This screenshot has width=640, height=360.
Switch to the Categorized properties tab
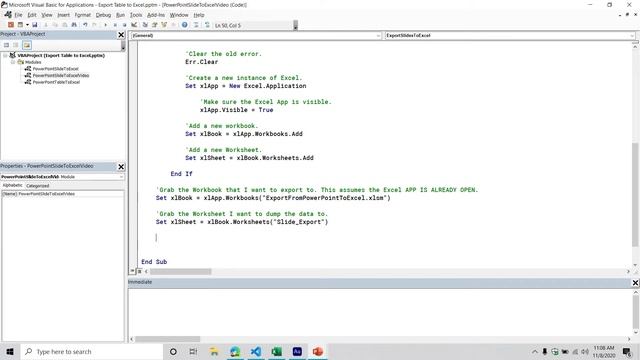pyautogui.click(x=38, y=186)
